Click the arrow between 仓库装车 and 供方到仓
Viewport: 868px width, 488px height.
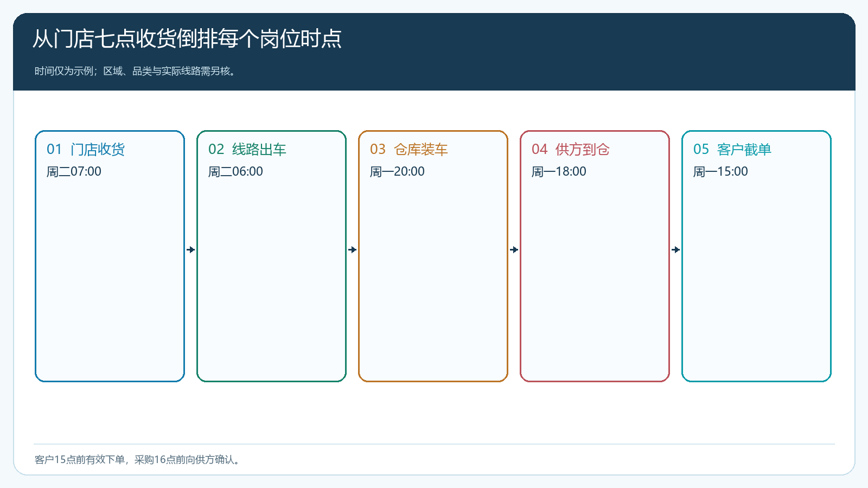point(514,250)
